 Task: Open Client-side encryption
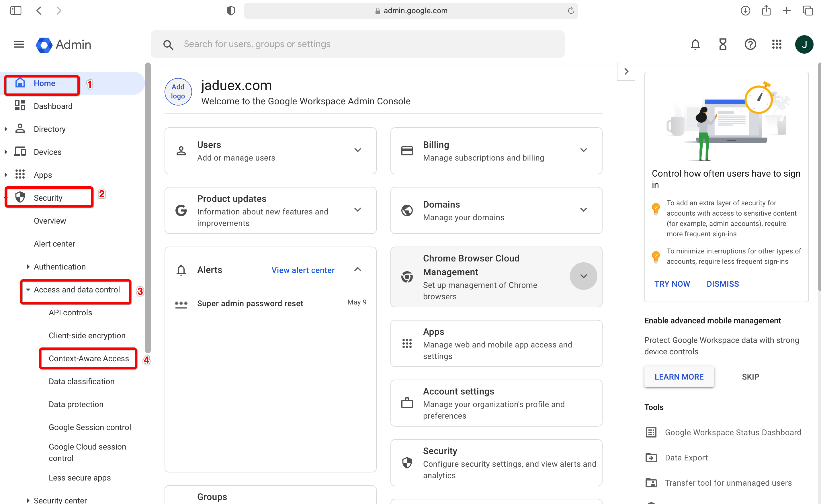coord(87,335)
